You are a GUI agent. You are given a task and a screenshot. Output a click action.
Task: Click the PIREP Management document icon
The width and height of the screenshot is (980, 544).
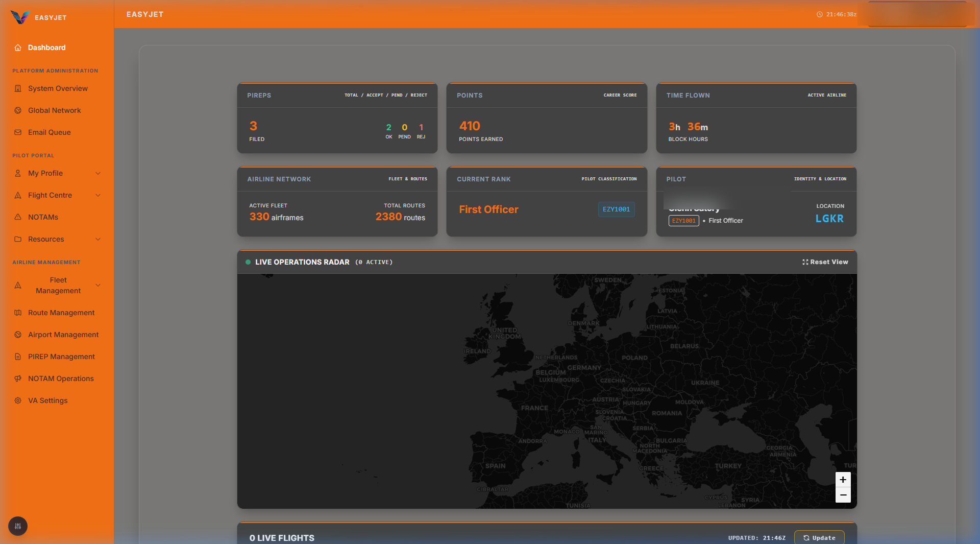pyautogui.click(x=18, y=357)
